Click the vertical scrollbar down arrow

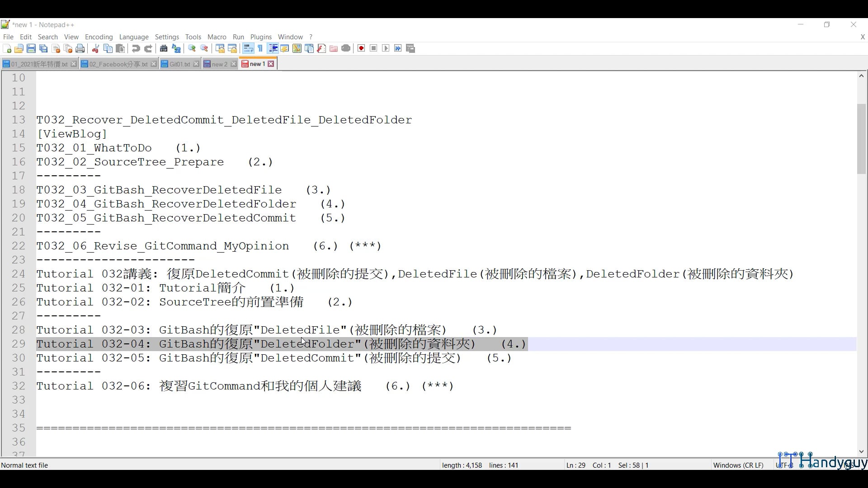click(x=861, y=451)
